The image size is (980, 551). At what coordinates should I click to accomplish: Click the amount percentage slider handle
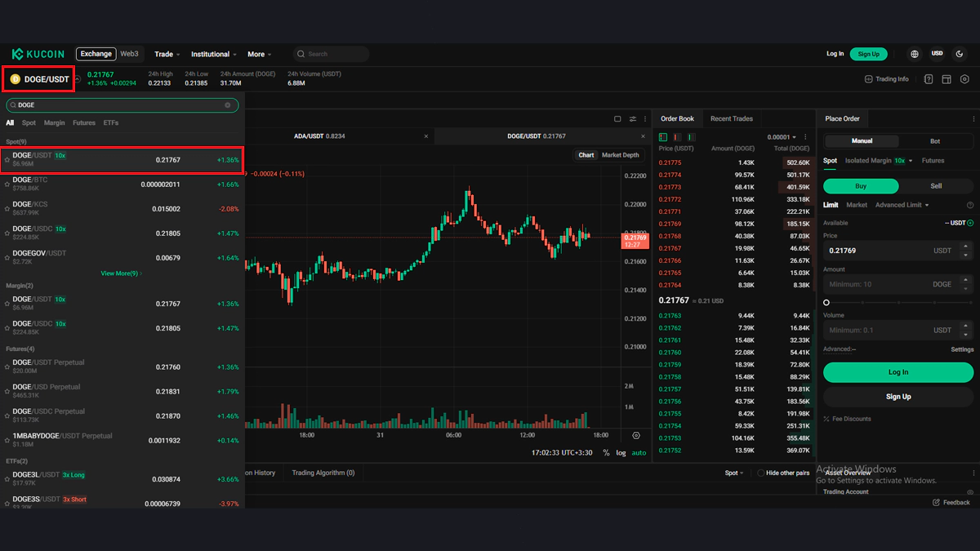pos(826,303)
